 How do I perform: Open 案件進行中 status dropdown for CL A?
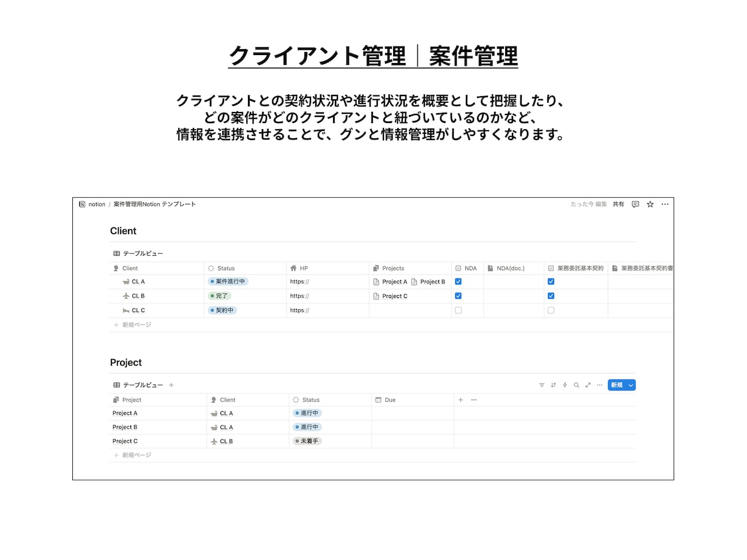[228, 282]
